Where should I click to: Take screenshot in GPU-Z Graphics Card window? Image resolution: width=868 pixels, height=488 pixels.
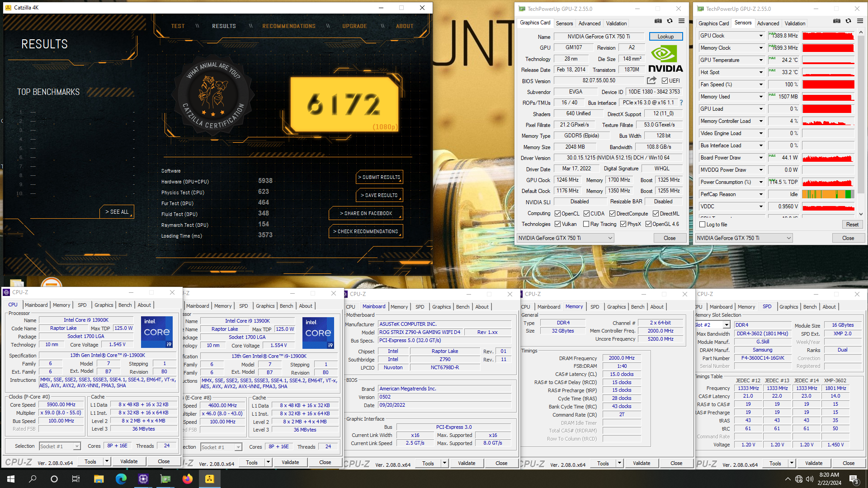tap(658, 21)
